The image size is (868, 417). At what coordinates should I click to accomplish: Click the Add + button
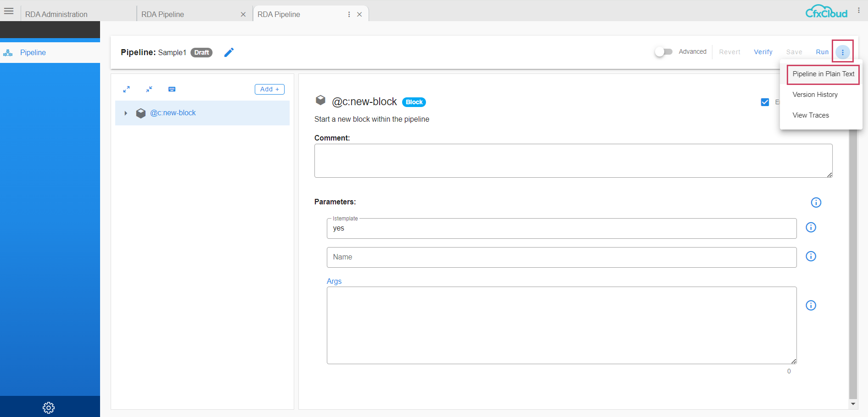[x=269, y=89]
